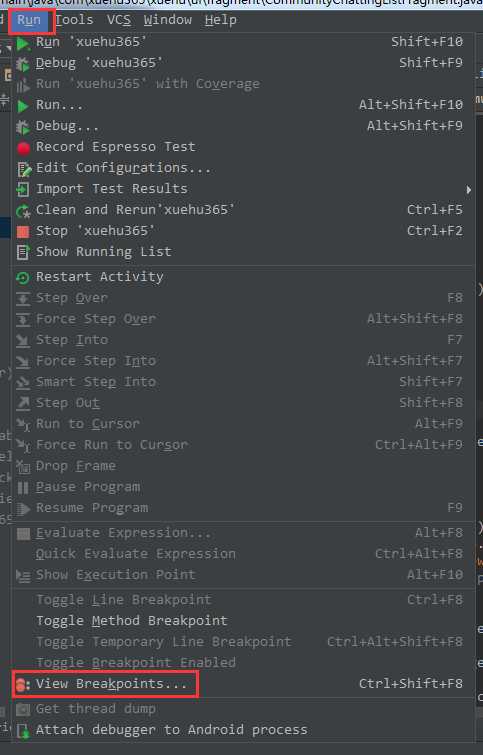Click the Show Running List icon

(x=23, y=252)
